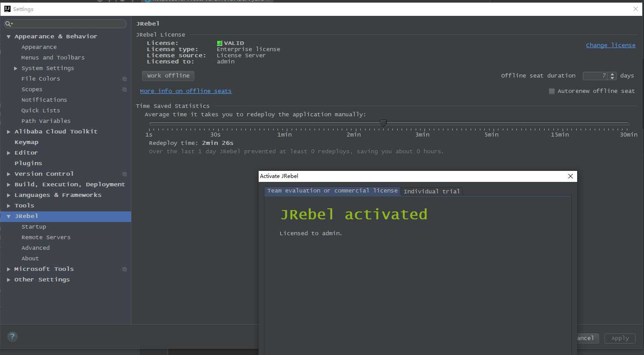Viewport: 644px width, 355px height.
Task: Expand the Alibaba Cloud Toolkit node
Action: tap(8, 132)
